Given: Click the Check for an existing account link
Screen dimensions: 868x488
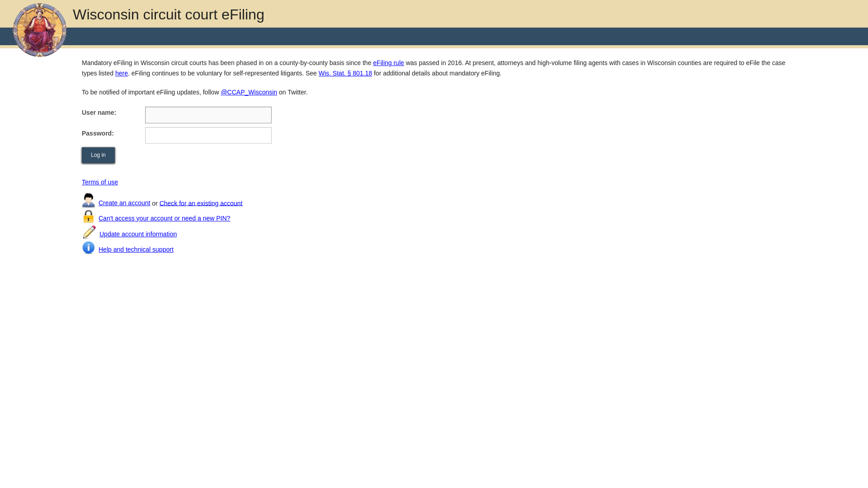Looking at the screenshot, I should [201, 203].
